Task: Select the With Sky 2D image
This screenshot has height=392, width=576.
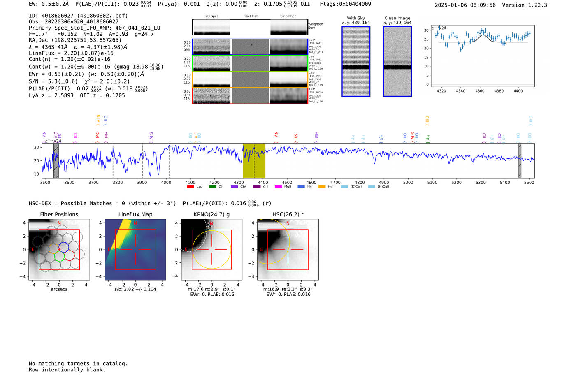Action: 356,61
